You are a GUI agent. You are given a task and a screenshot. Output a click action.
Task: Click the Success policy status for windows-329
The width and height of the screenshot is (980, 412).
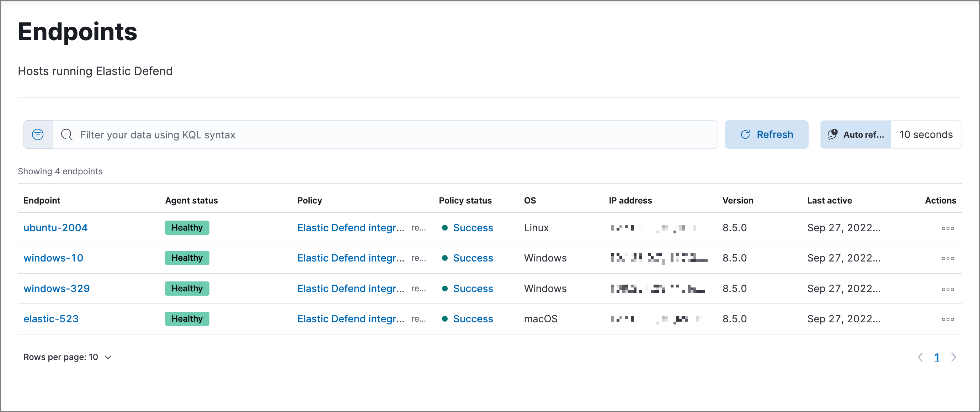click(x=473, y=288)
